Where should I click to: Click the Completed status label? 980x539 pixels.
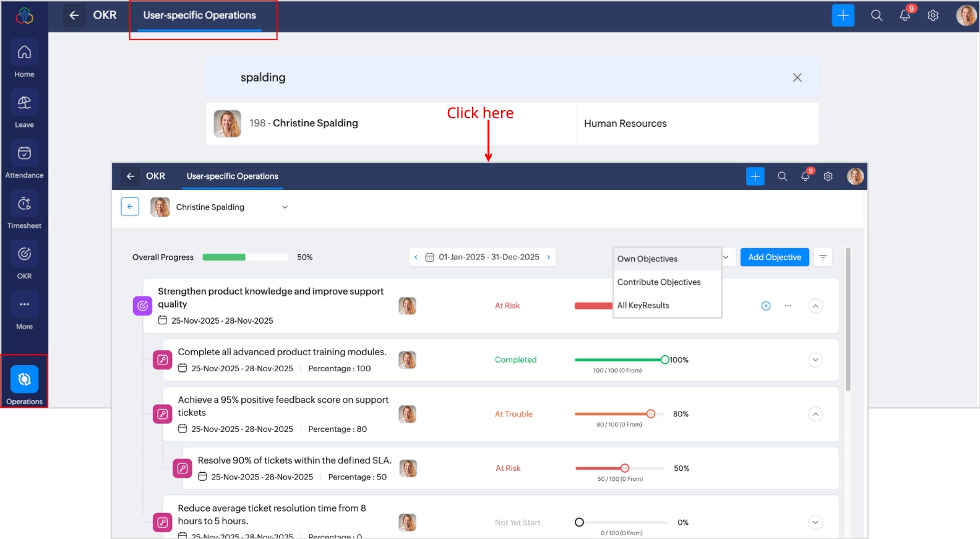click(515, 360)
